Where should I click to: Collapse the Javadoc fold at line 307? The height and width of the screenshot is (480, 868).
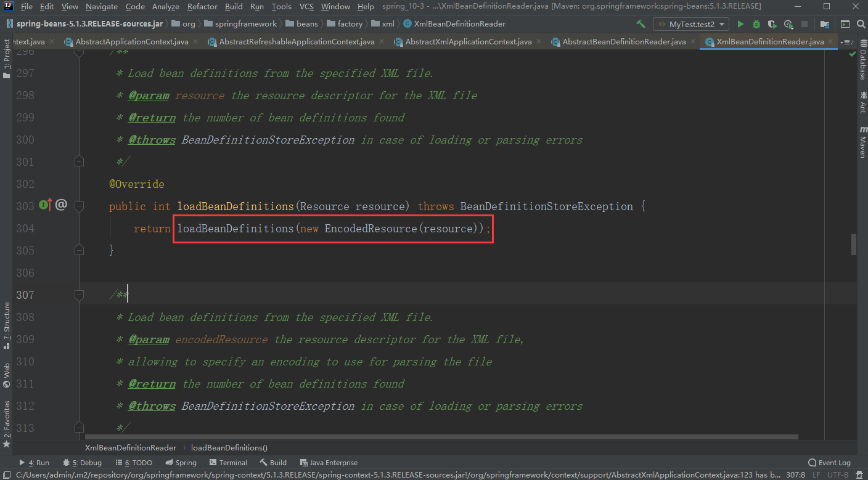[x=79, y=295]
